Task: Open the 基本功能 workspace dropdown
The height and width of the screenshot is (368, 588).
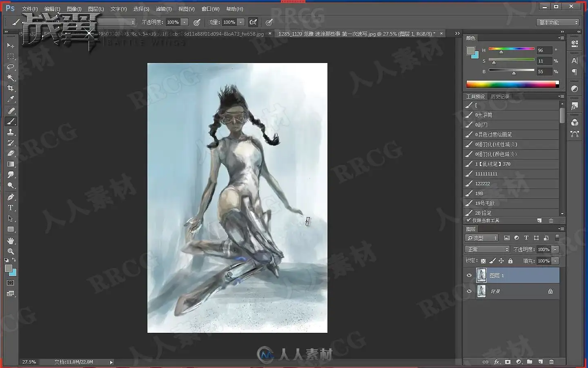Action: click(558, 22)
